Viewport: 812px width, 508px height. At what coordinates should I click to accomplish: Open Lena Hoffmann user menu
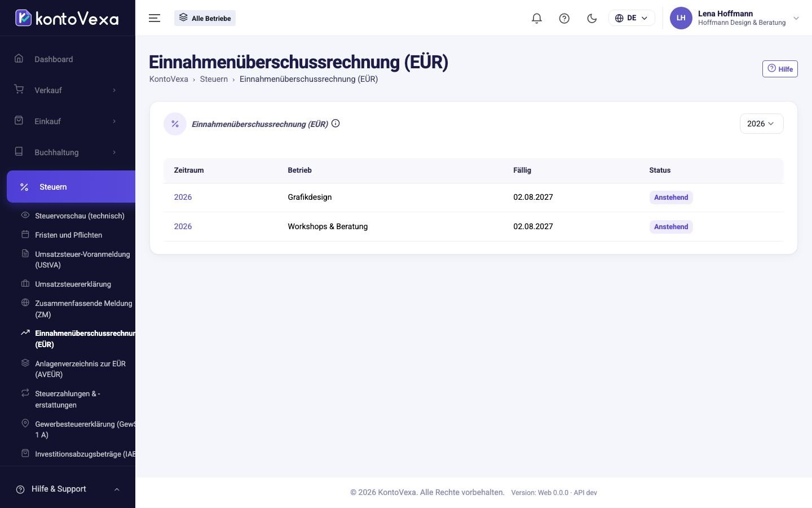click(735, 18)
